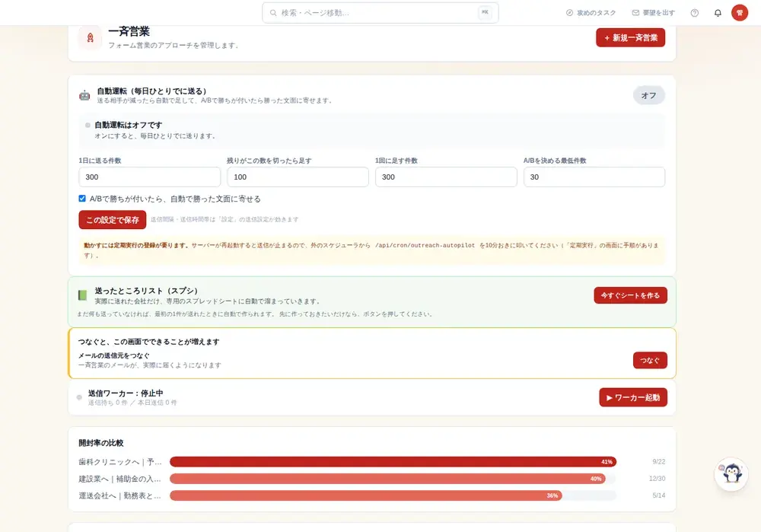
Task: Click the 運送会社へ 36% bar
Action: pyautogui.click(x=366, y=495)
